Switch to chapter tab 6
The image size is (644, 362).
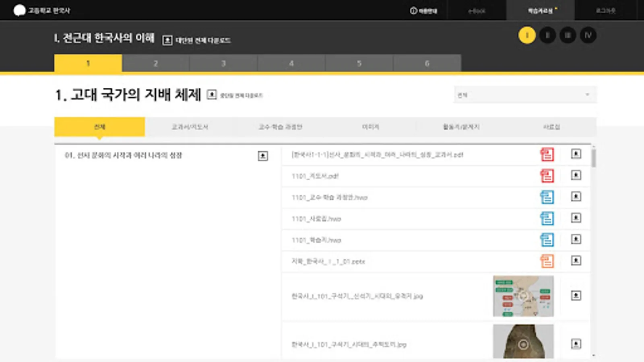tap(427, 63)
